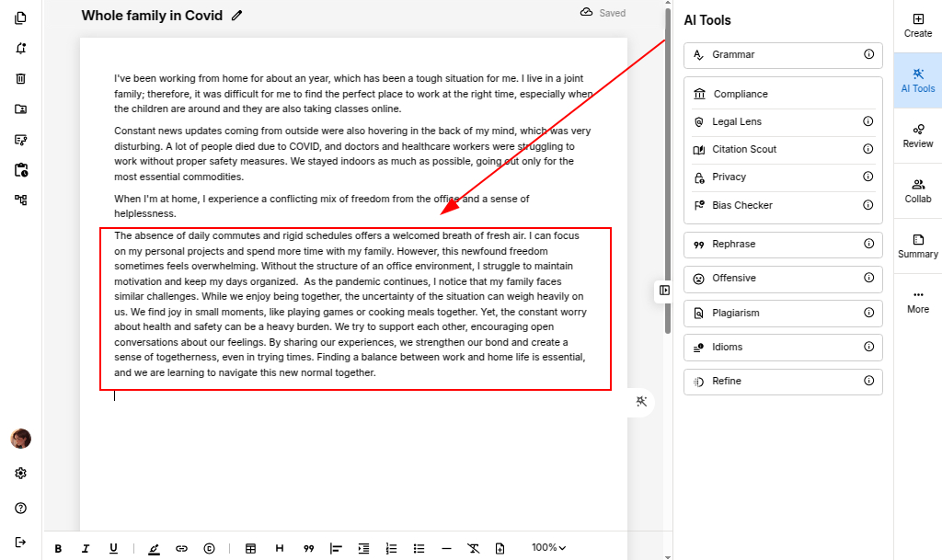This screenshot has height=560, width=942.
Task: Click the pencil icon to rename document
Action: [x=237, y=15]
